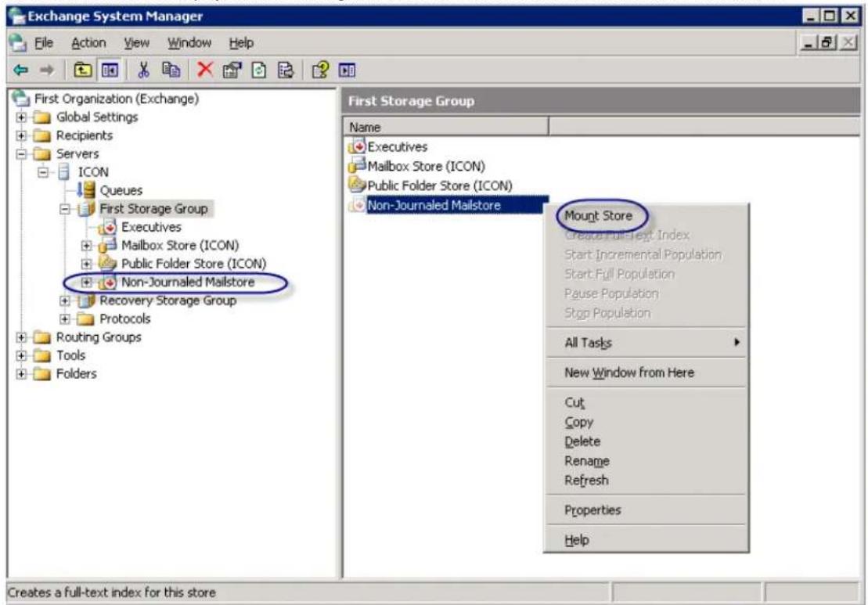Collapse the Servers node
The image size is (868, 605).
point(21,154)
